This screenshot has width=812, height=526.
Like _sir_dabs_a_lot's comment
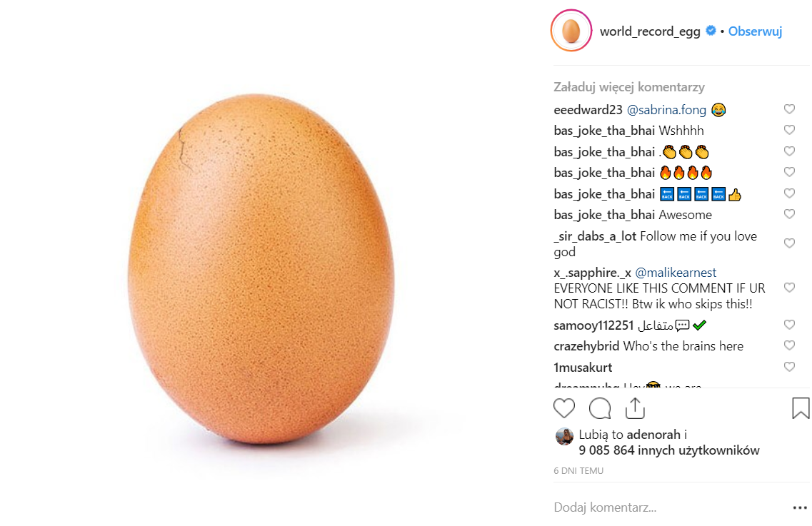click(x=789, y=243)
